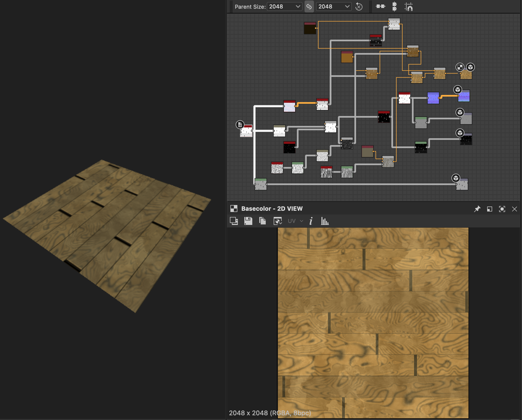Viewport: 522px width, 420px height.
Task: Maximize the 2D view panel to fullscreen
Action: point(502,209)
